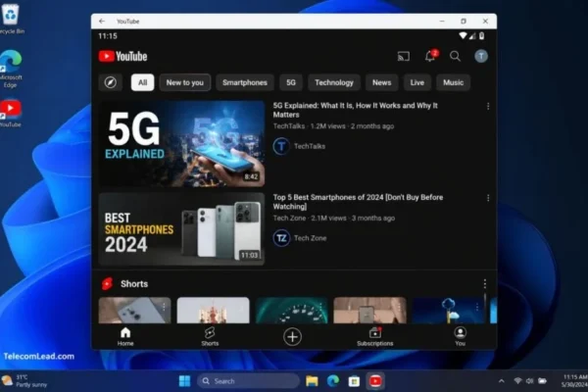This screenshot has width=588, height=392.
Task: Select the News filter chip
Action: click(382, 82)
